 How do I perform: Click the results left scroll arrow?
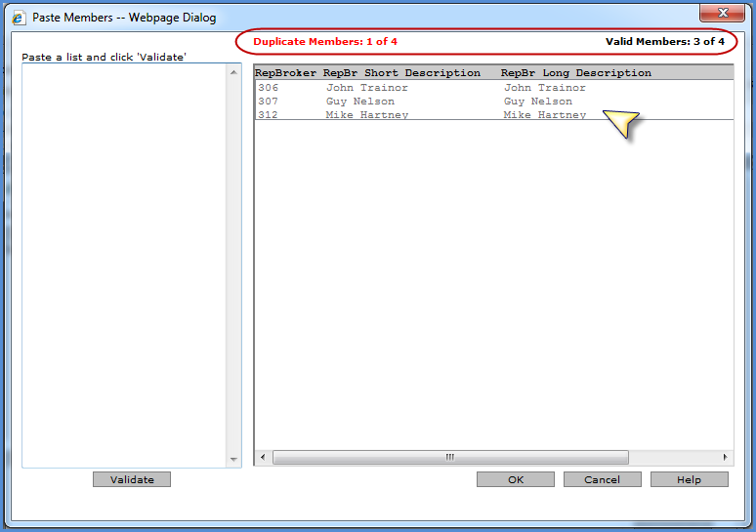click(263, 457)
